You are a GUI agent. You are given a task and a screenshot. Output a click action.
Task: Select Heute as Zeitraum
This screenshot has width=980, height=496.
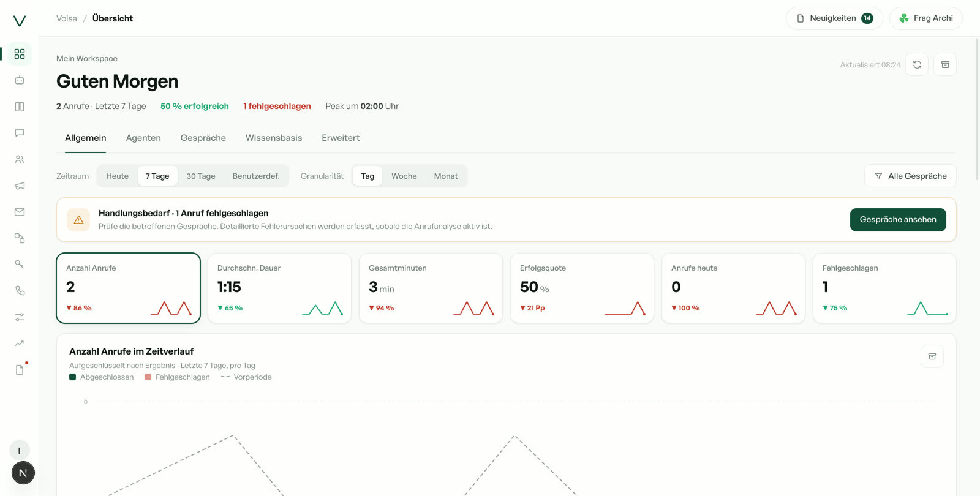click(118, 176)
